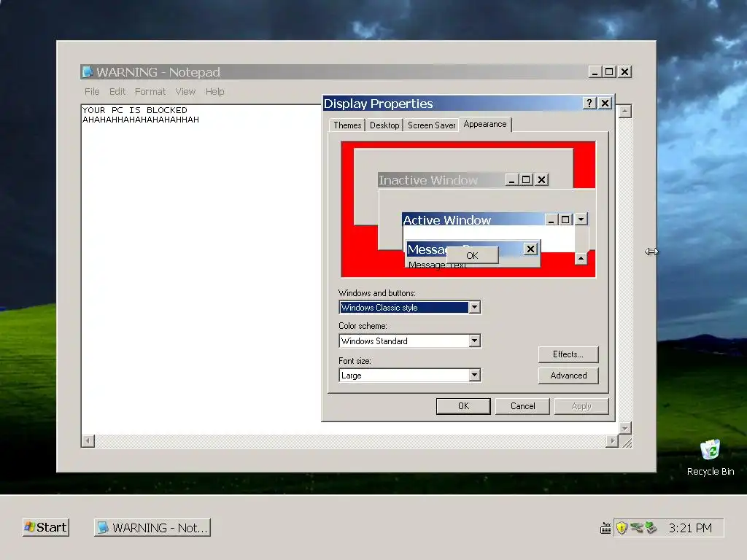Click the Windows Classic style selected value

(x=404, y=308)
